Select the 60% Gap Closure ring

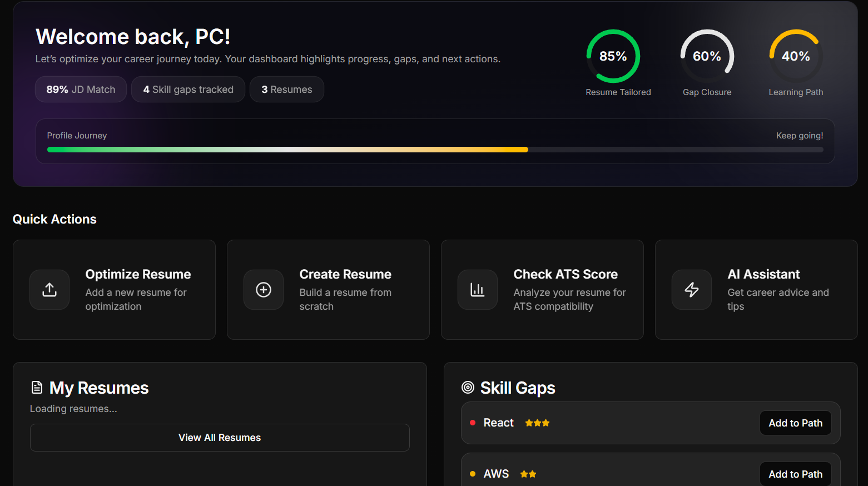707,56
